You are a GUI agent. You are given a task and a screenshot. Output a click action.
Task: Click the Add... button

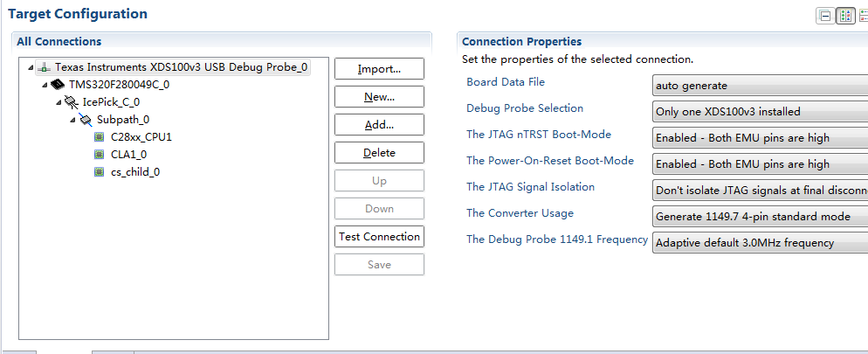click(379, 125)
